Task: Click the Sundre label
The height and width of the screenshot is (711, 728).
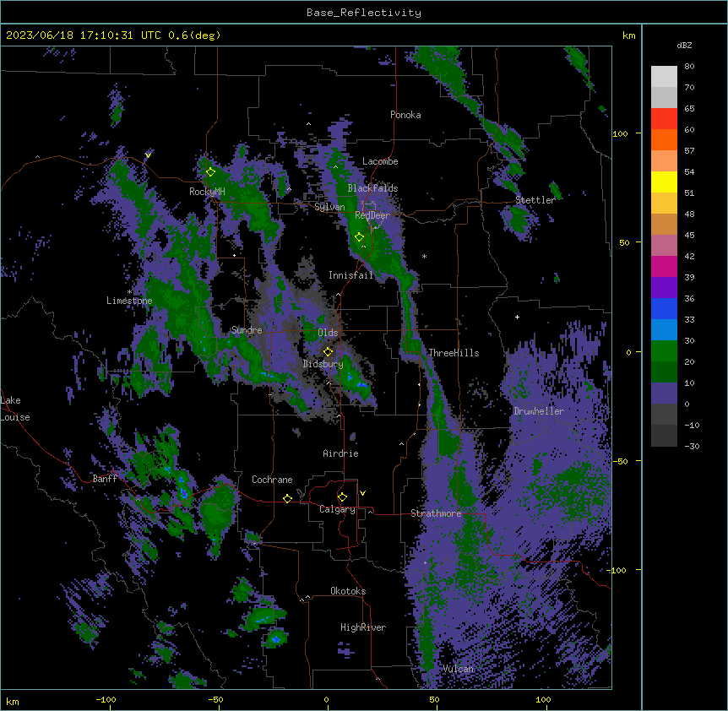Action: pyautogui.click(x=247, y=330)
